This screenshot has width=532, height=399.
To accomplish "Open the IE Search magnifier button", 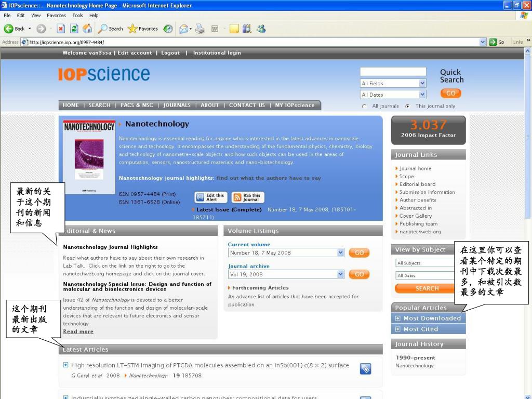I will [110, 29].
